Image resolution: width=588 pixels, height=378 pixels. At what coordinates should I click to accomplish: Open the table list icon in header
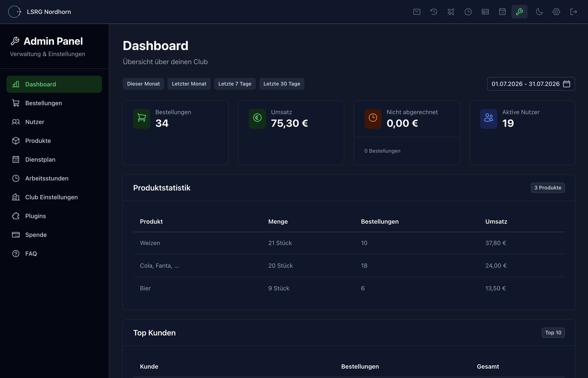(485, 12)
